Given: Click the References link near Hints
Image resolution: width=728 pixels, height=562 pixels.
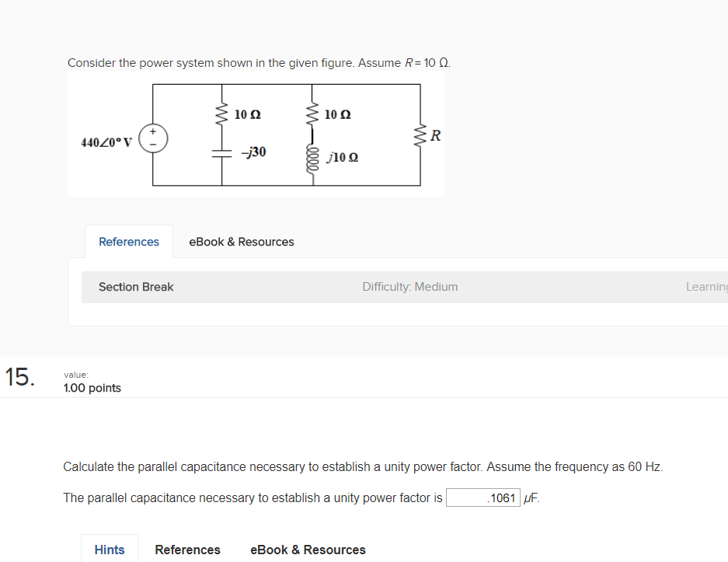Looking at the screenshot, I should click(186, 550).
